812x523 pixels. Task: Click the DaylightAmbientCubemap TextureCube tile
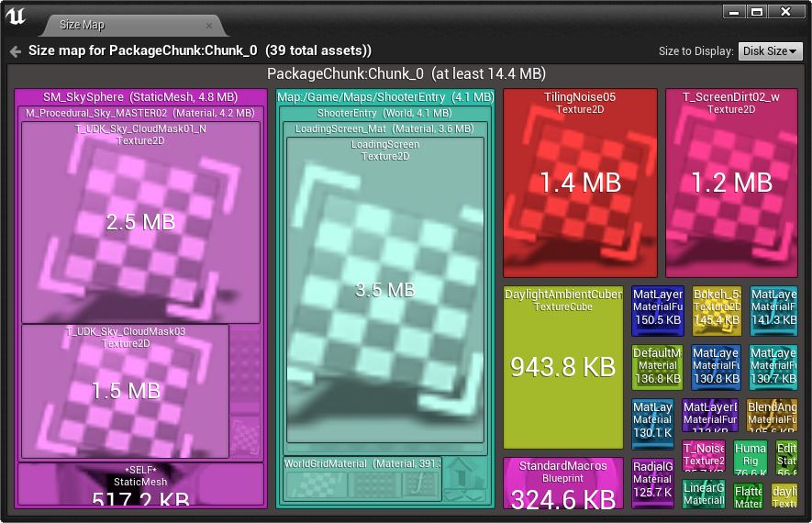(563, 367)
